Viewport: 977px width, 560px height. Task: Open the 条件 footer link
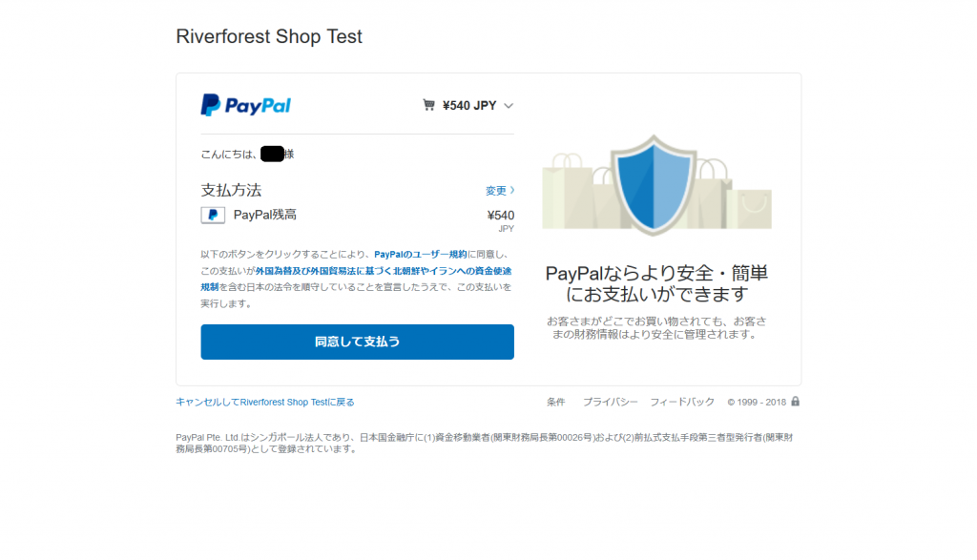pos(555,403)
